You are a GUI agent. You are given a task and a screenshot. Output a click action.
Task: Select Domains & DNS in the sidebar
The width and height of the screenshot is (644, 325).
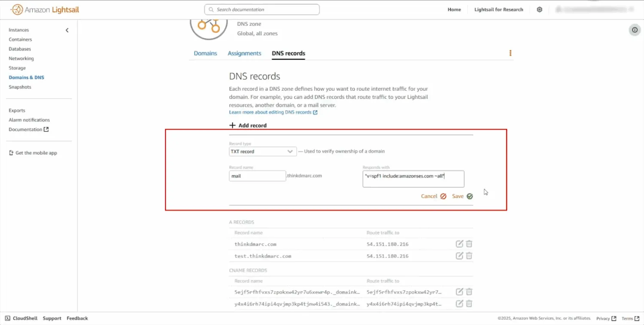tap(26, 77)
